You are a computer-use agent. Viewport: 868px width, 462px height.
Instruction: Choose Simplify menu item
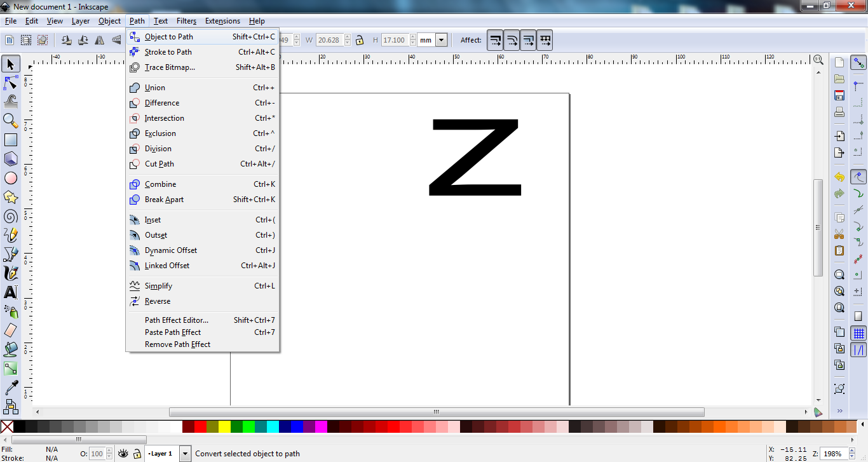coord(203,286)
